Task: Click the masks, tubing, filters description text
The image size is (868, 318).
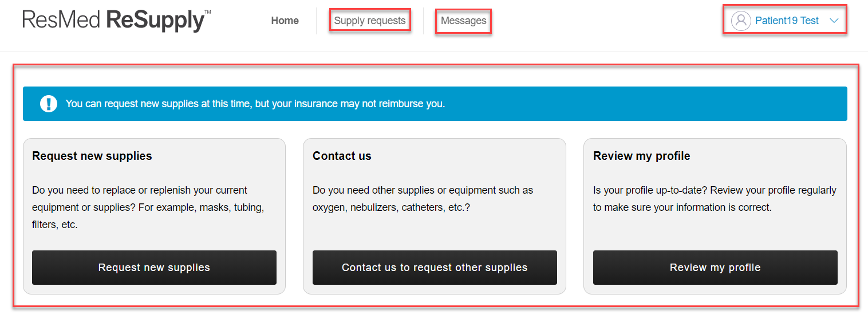Action: pyautogui.click(x=148, y=207)
